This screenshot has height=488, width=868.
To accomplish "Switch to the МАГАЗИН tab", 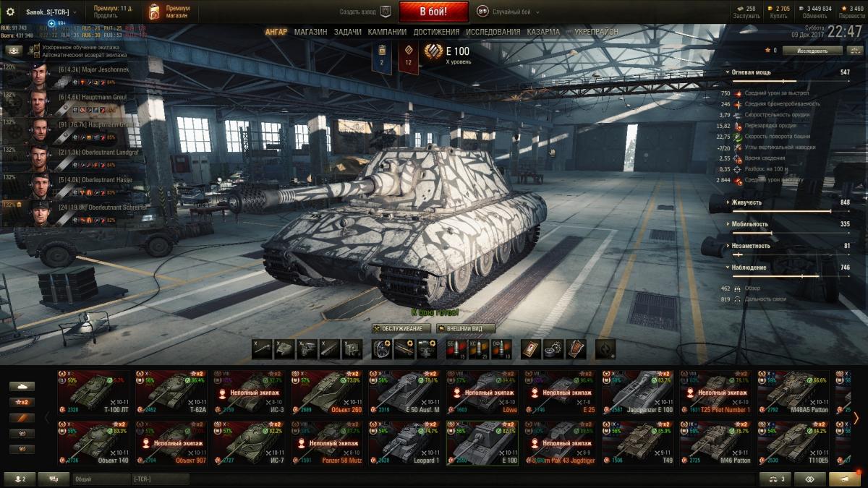I will (x=310, y=33).
